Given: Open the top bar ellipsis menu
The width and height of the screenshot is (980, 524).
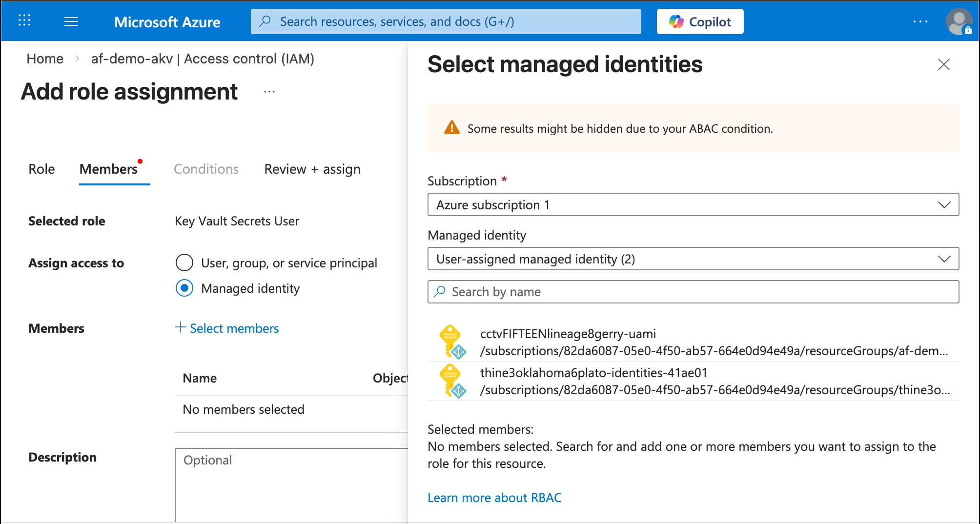Looking at the screenshot, I should pos(920,21).
